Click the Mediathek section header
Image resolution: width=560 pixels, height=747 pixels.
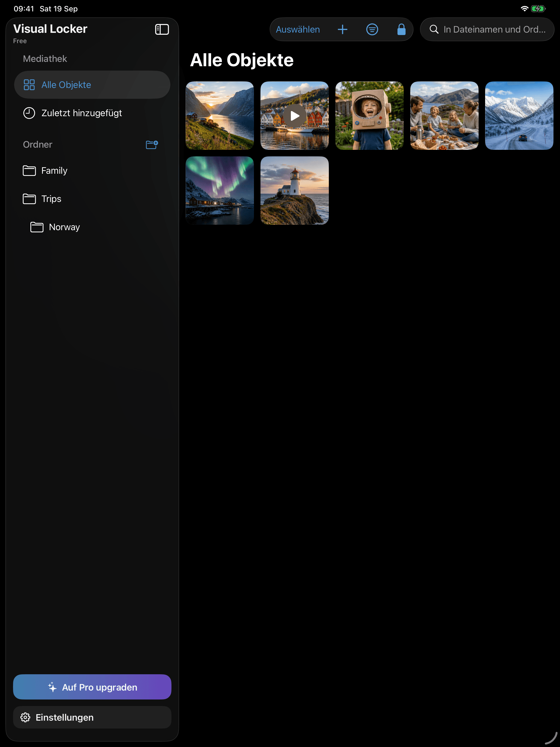click(45, 59)
